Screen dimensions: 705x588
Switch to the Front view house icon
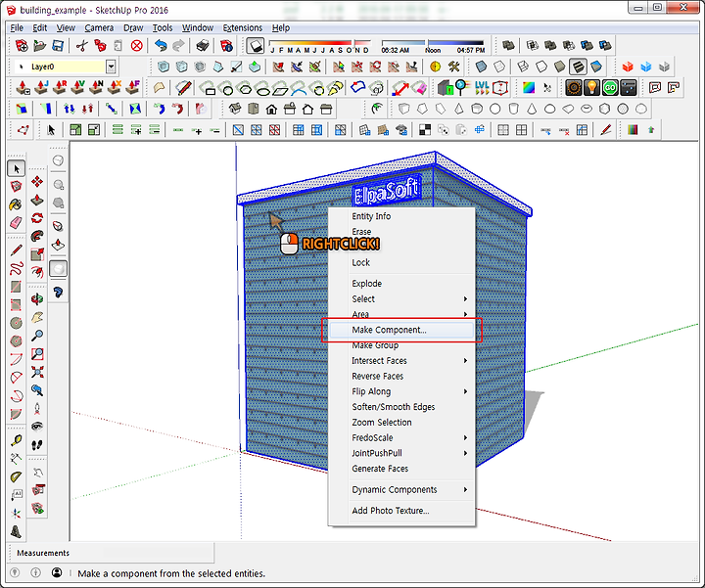point(271,110)
